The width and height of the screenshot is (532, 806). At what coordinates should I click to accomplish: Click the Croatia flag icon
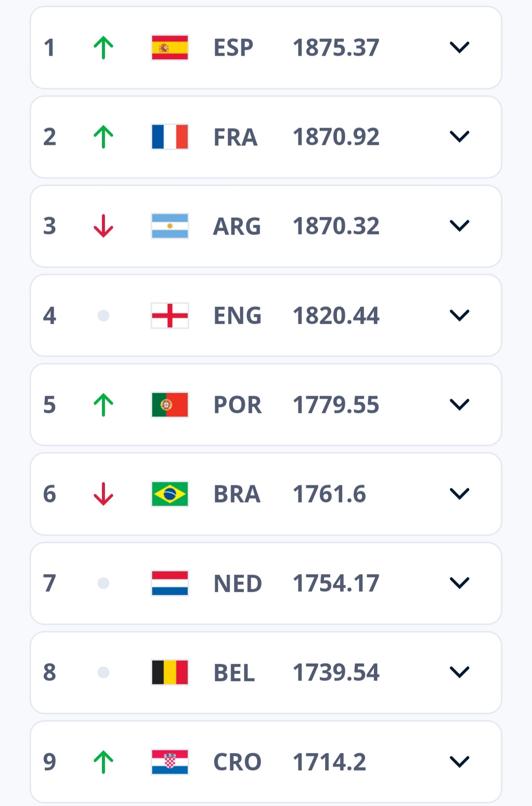point(170,762)
